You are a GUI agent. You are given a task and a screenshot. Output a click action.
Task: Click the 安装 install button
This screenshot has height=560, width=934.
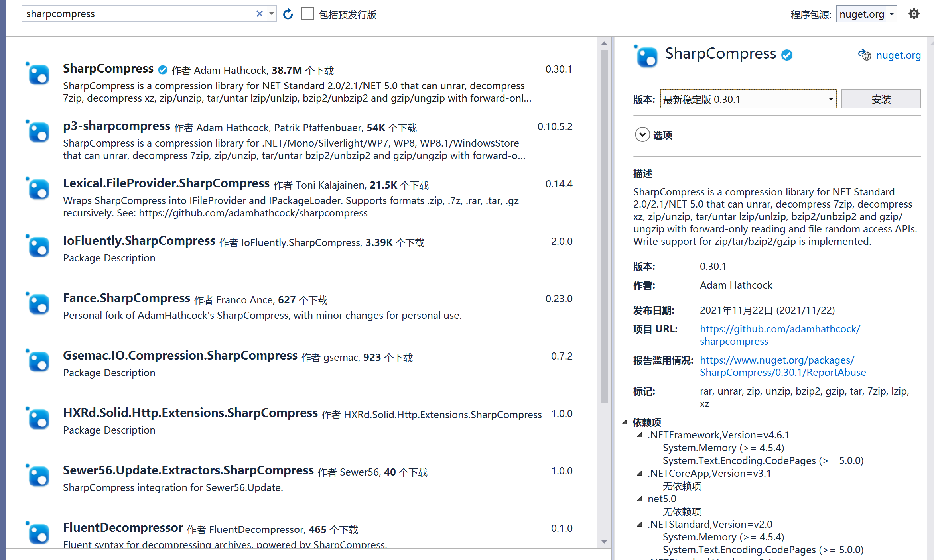pyautogui.click(x=881, y=99)
